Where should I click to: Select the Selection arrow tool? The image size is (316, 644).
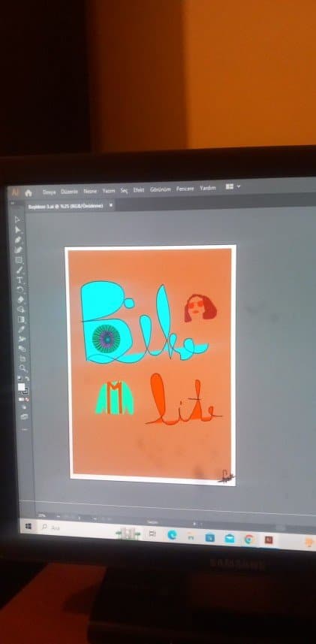pos(18,219)
